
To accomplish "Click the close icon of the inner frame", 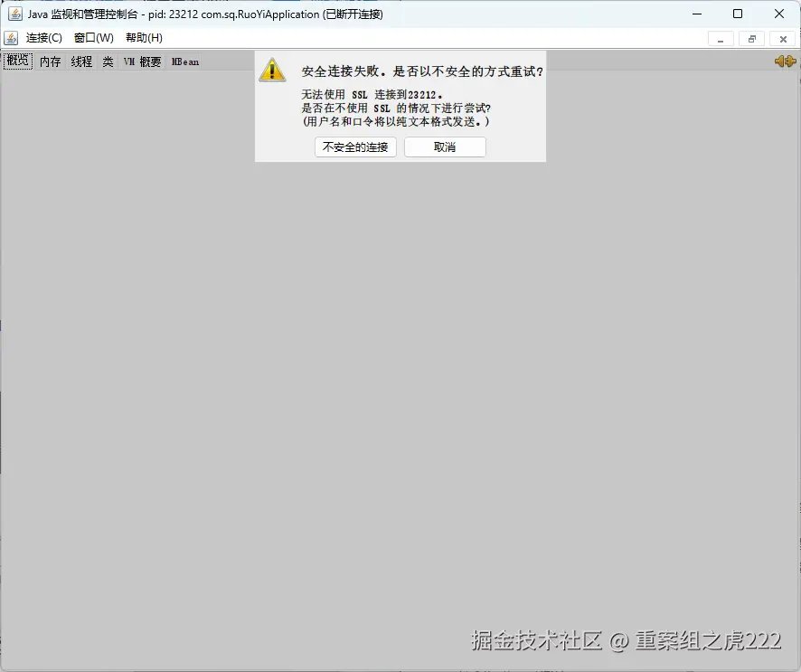I will [x=781, y=39].
